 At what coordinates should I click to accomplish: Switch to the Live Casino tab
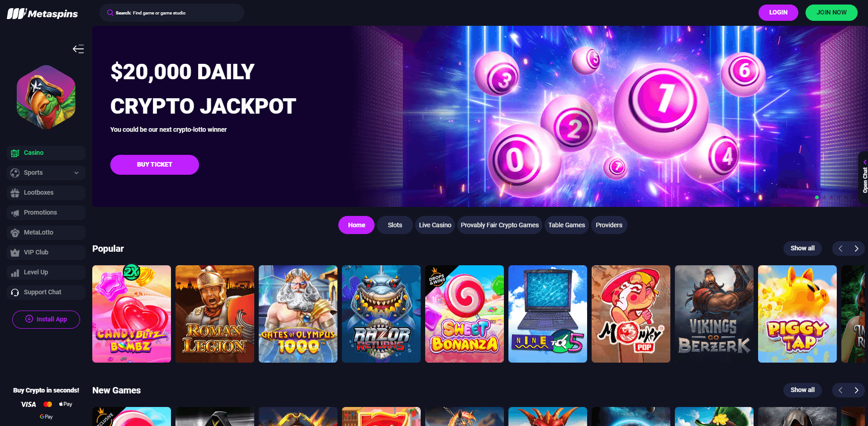[435, 225]
